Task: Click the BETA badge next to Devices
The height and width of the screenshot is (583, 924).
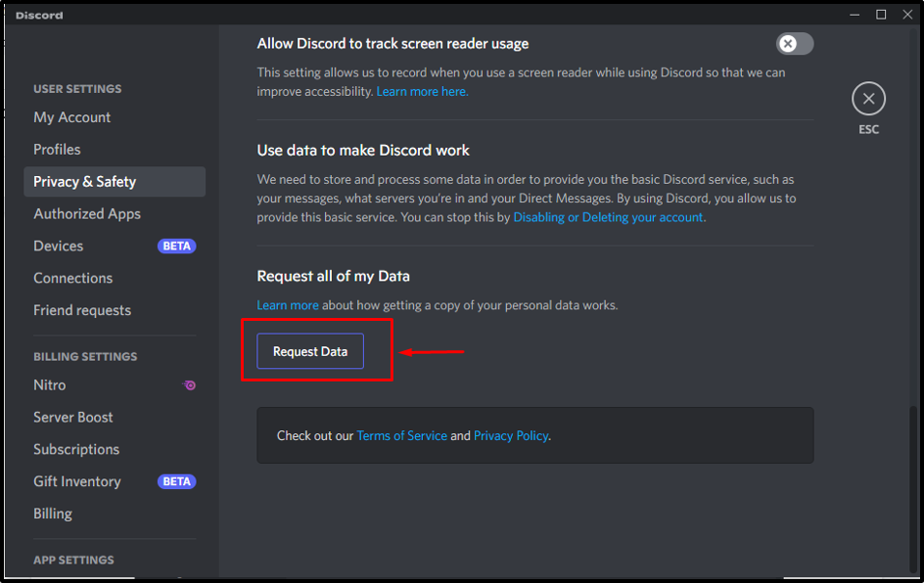Action: tap(176, 247)
